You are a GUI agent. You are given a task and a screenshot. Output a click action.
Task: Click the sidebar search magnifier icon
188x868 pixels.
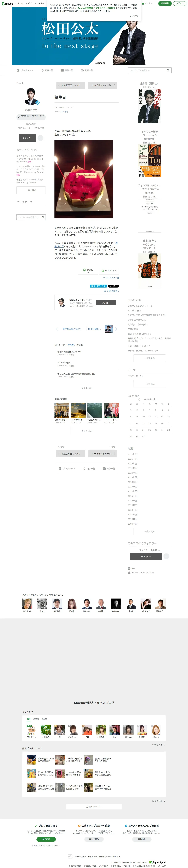point(43,217)
